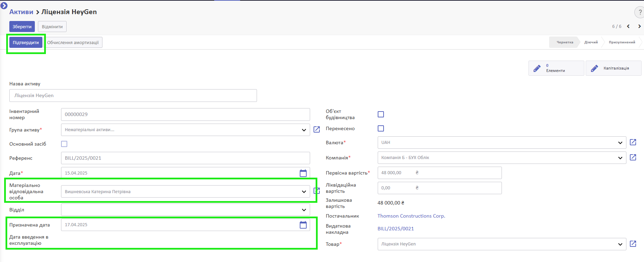Image resolution: width=644 pixels, height=262 pixels.
Task: Select the Призупинений status stage
Action: click(622, 42)
